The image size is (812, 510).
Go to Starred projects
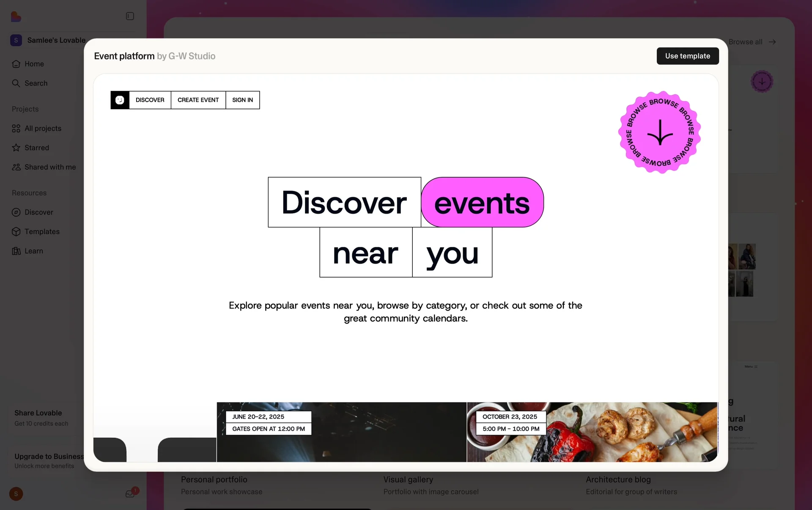(36, 148)
